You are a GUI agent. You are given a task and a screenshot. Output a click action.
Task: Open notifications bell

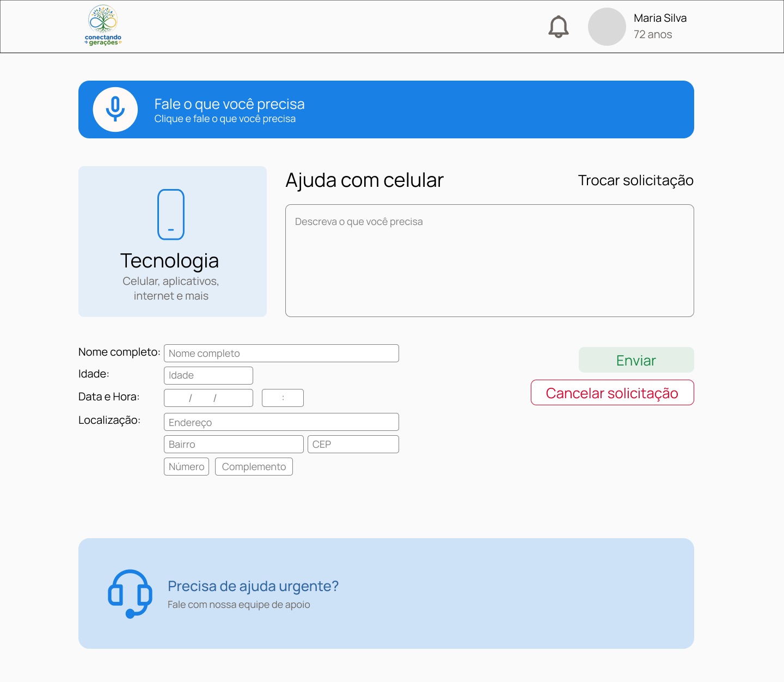coord(559,27)
